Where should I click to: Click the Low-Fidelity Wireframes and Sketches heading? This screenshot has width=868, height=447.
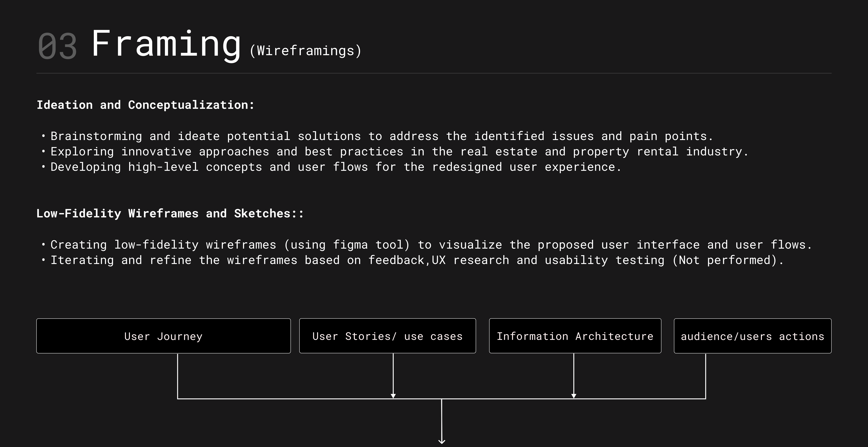pos(170,213)
